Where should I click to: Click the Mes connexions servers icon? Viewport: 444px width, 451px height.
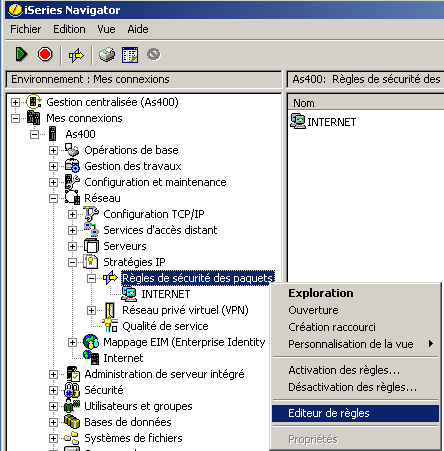coord(33,118)
